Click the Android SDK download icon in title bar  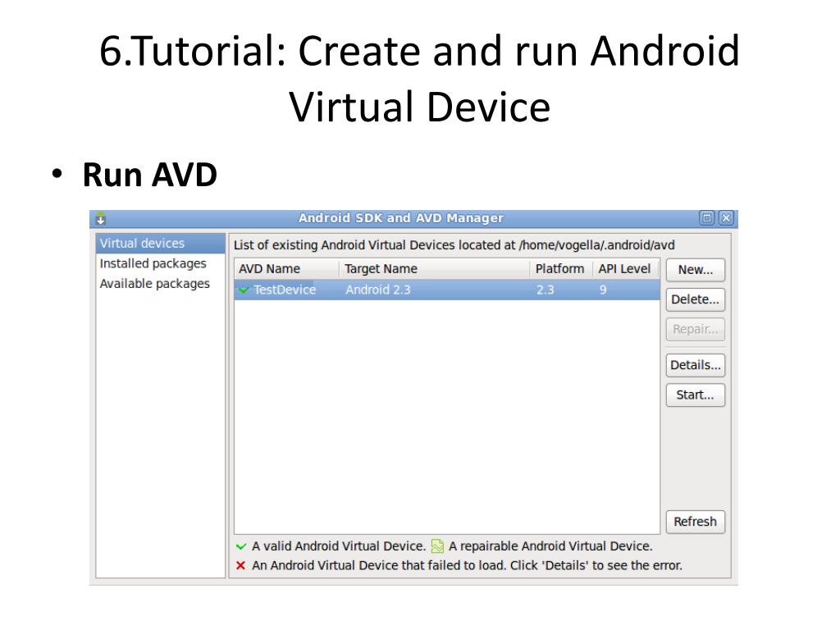pos(101,218)
